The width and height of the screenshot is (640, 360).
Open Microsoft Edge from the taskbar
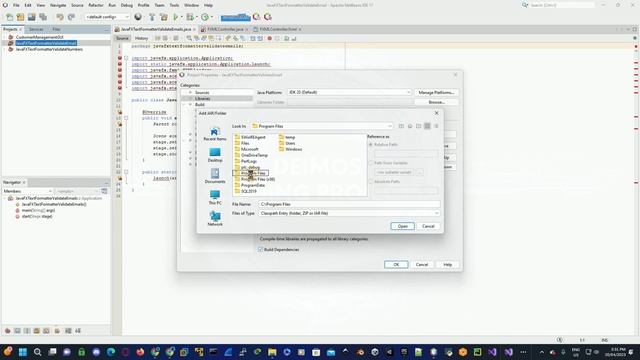point(111,352)
